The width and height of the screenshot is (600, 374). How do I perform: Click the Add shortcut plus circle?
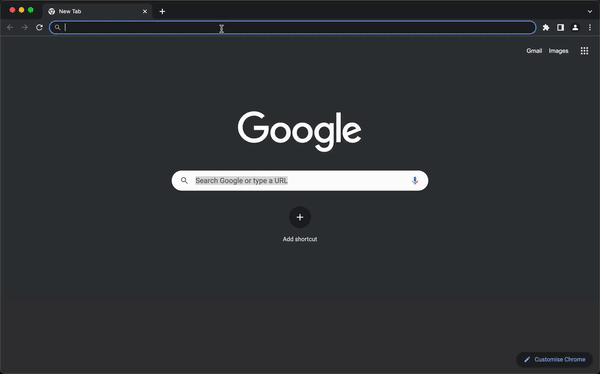tap(300, 217)
